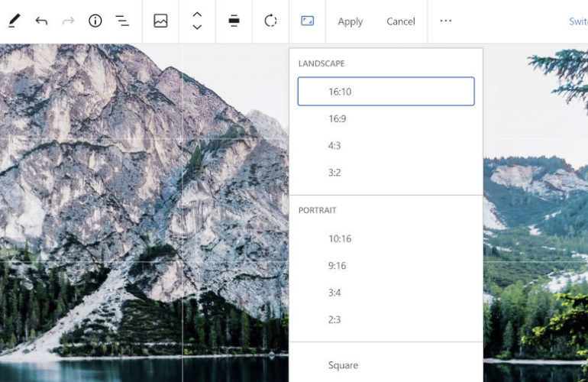Choose 16:10 landscape ratio
This screenshot has height=382, width=588.
pos(386,92)
